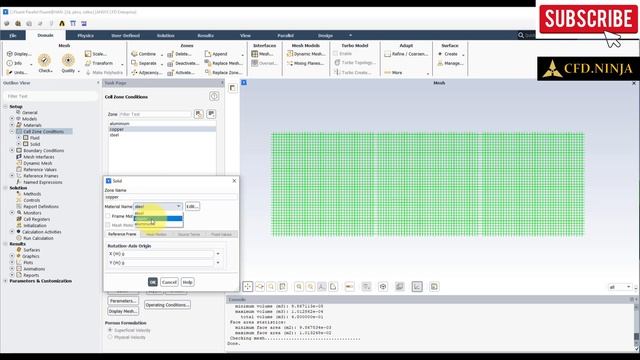
Task: Toggle the Mesh Motion checkbox
Action: pos(108,225)
